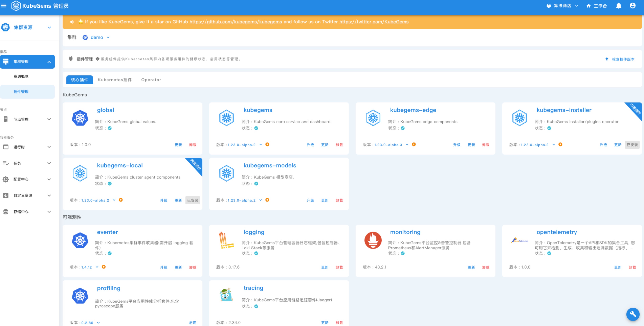The width and height of the screenshot is (644, 326).
Task: Click orange upgrade indicator beside kubegems-edge version
Action: pos(414,144)
